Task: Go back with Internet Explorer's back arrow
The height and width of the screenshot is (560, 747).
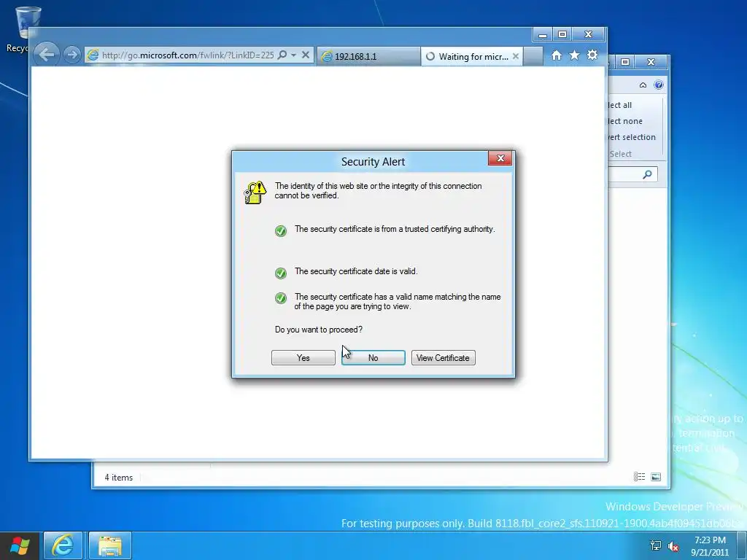Action: tap(47, 54)
